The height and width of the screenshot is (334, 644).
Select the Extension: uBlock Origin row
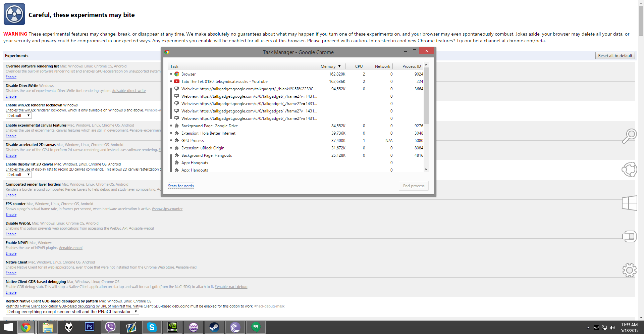[x=296, y=148]
